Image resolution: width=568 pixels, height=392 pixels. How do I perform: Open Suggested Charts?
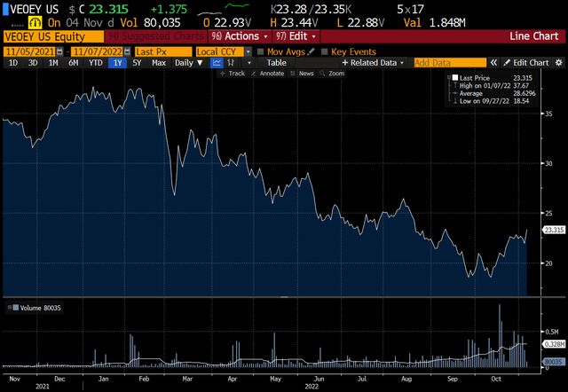coord(156,36)
